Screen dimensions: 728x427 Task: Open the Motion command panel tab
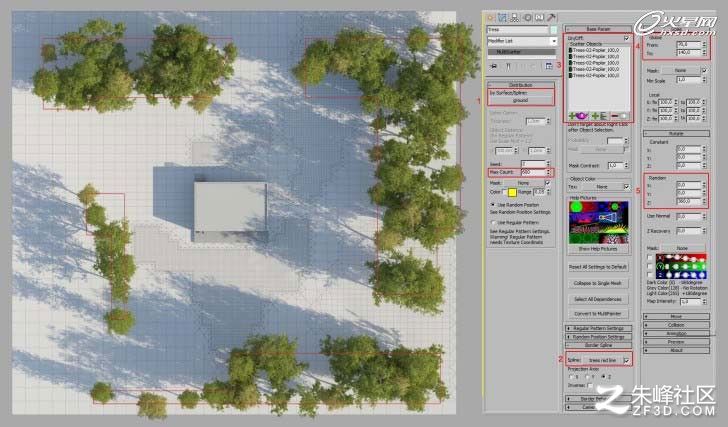click(x=527, y=18)
